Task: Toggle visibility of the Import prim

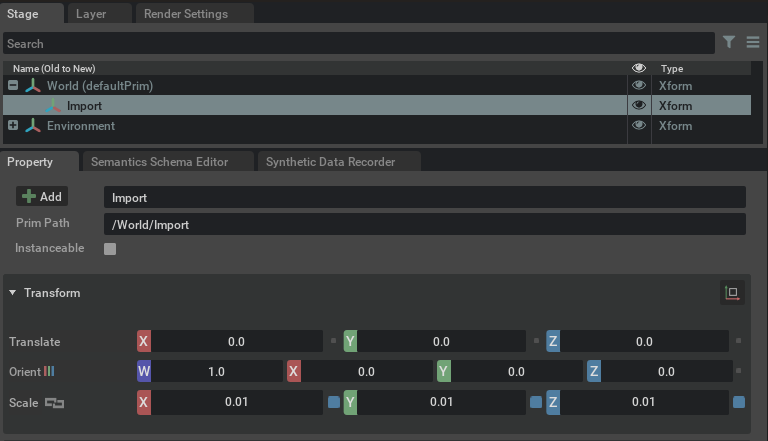Action: (x=639, y=106)
